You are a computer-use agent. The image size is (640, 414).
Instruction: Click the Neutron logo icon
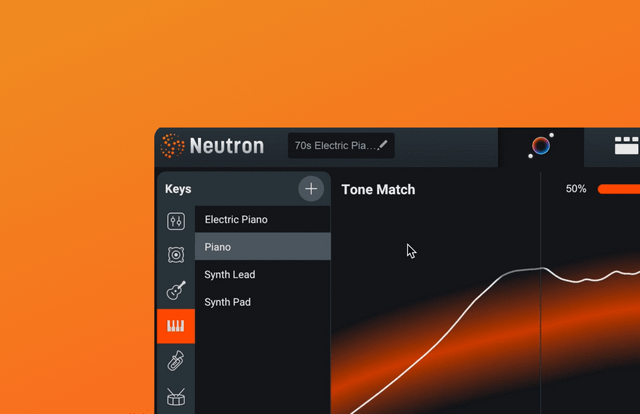172,146
